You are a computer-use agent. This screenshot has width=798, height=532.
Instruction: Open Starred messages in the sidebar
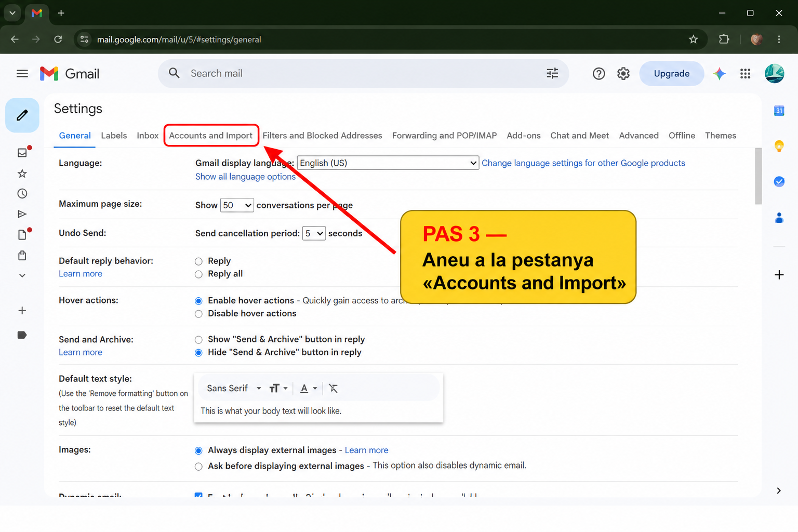(22, 173)
